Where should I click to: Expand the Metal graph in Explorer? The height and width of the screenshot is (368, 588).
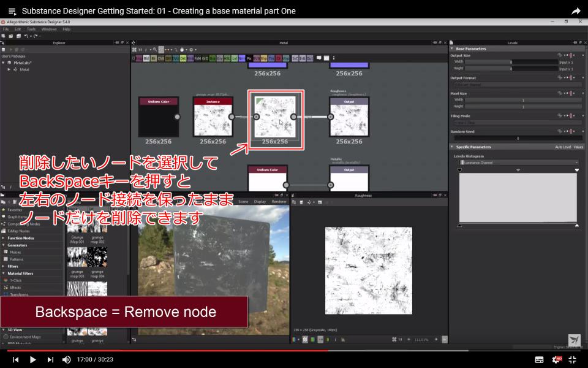(x=9, y=69)
